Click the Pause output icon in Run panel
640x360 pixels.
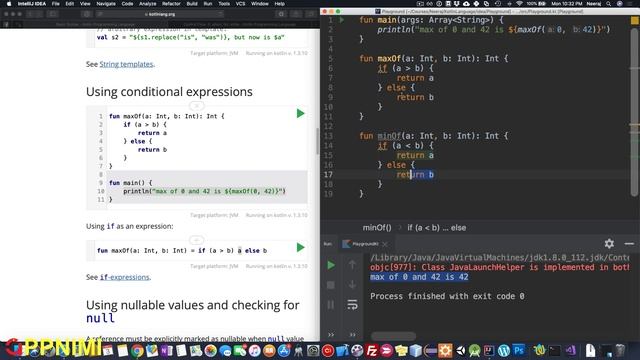(x=331, y=304)
